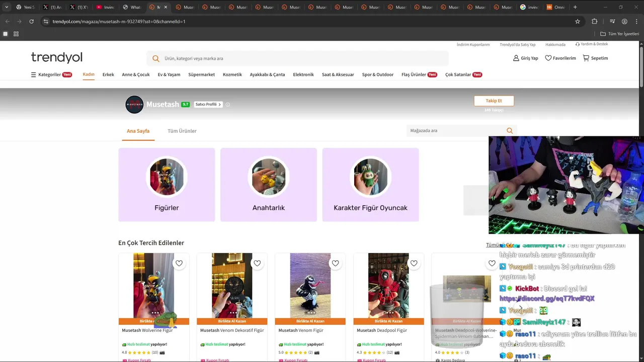Open Tüm Yer İşaretleri bookmarks folder
This screenshot has height=362, width=644.
pos(619,34)
